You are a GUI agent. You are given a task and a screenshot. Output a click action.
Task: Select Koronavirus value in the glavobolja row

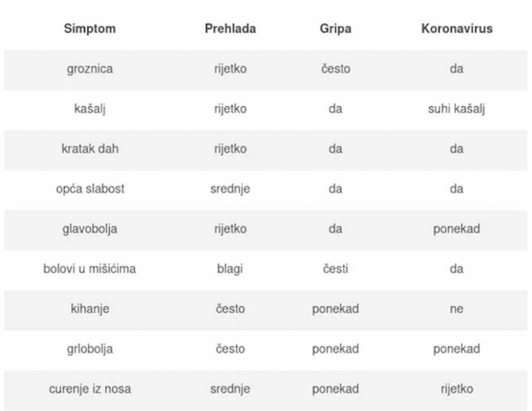coord(457,229)
